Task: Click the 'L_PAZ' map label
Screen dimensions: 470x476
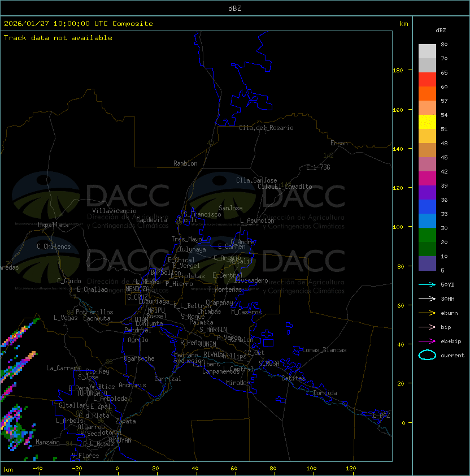Action: [381, 415]
